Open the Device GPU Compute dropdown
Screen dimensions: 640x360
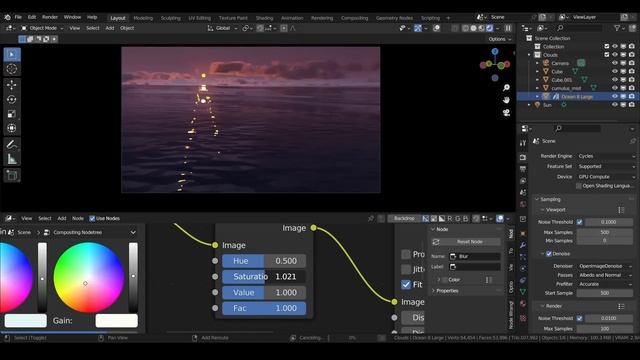click(x=606, y=177)
